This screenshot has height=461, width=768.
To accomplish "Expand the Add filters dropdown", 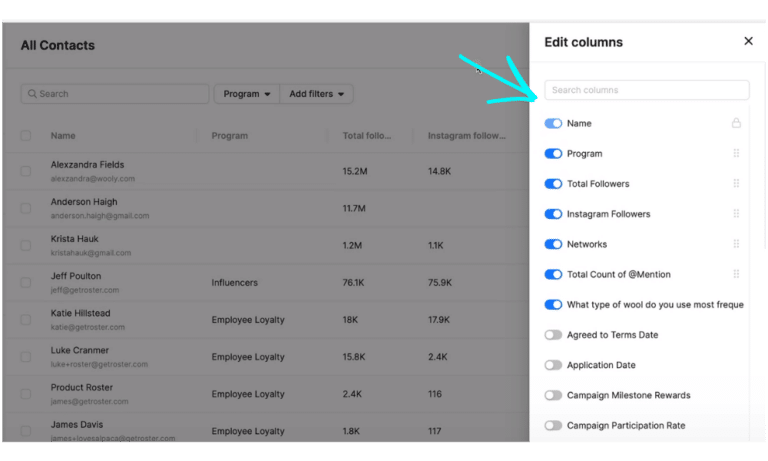I will [x=316, y=94].
